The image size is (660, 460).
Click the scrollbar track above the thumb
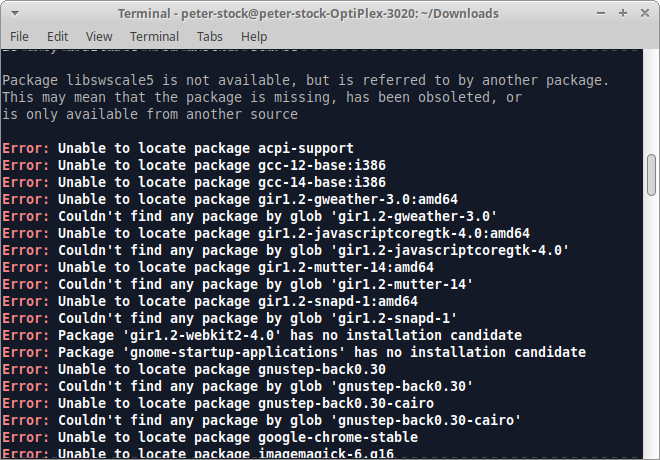(652, 100)
